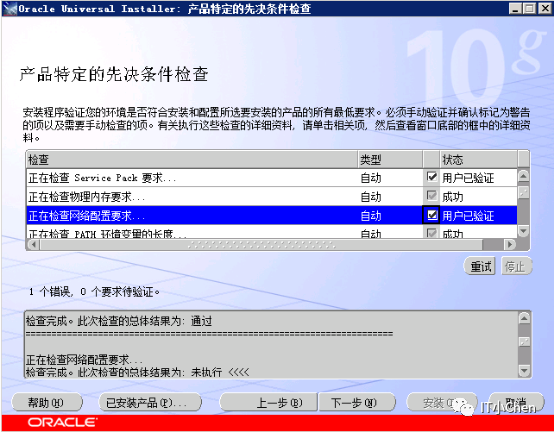Open 已安装产品(P) installed products
The image size is (554, 433).
click(x=150, y=402)
